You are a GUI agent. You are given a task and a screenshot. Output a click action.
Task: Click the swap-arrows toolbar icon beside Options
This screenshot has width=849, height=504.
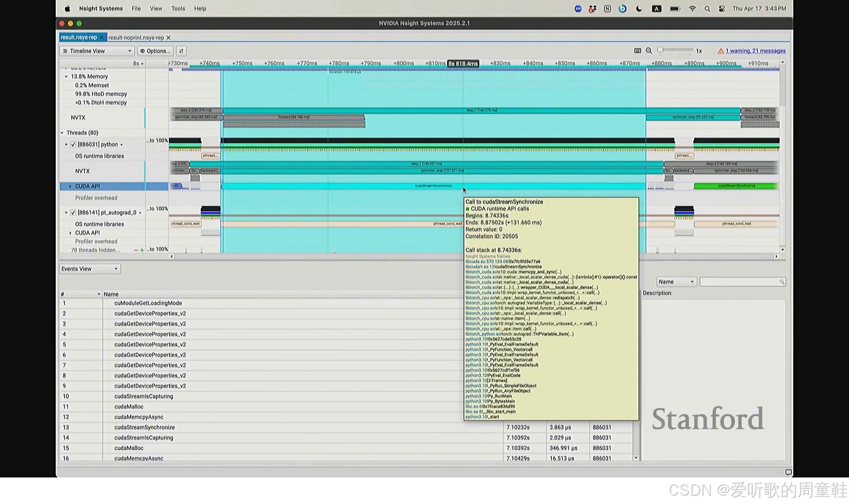[181, 51]
